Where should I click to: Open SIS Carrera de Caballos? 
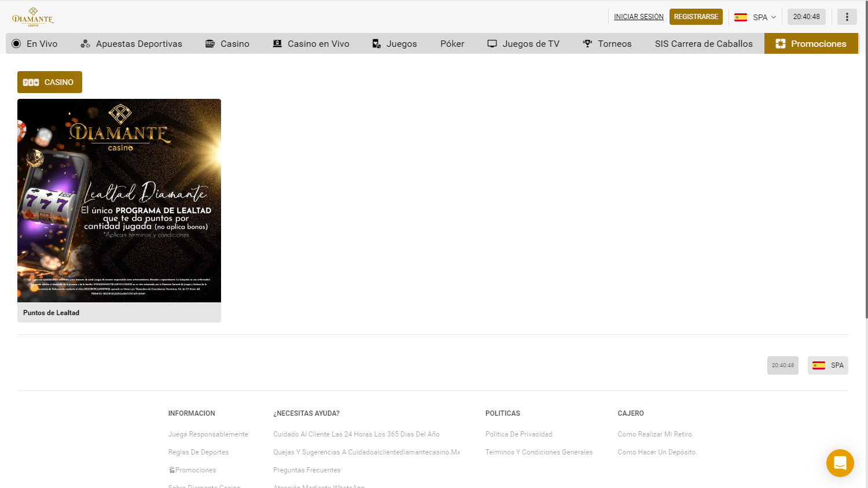coord(704,43)
